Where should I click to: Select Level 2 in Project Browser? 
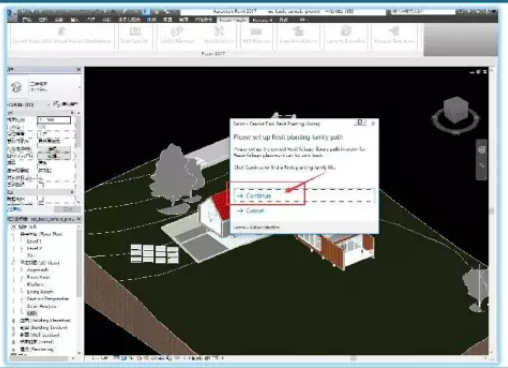click(34, 248)
